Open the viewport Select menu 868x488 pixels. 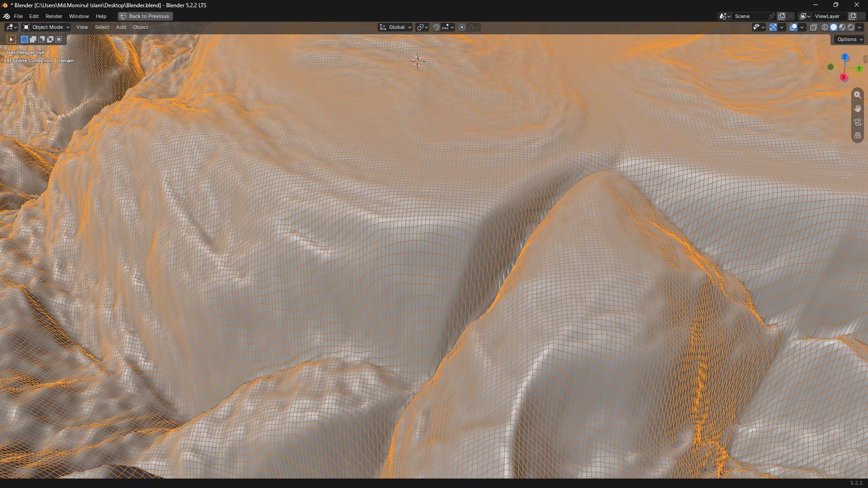click(102, 27)
